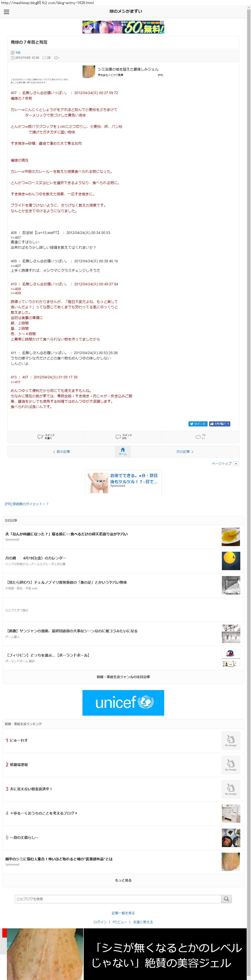Click the write comment speech bubble icon

click(x=40, y=437)
